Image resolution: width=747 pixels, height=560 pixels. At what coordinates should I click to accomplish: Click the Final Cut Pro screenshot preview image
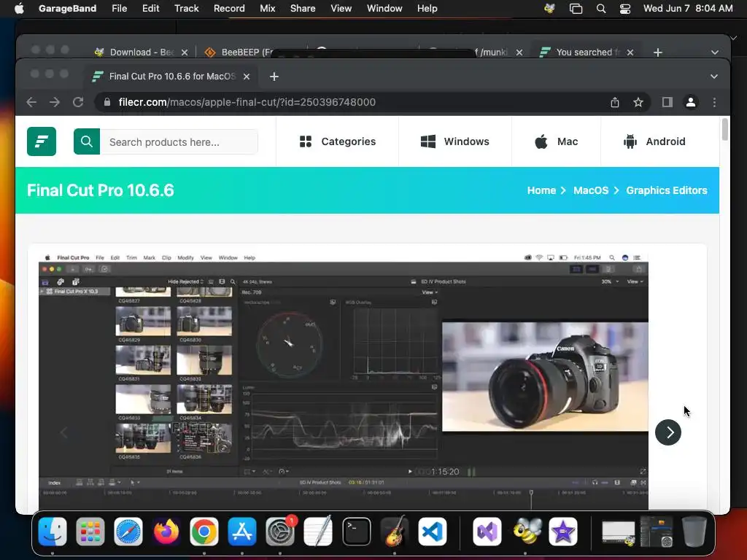(x=343, y=381)
